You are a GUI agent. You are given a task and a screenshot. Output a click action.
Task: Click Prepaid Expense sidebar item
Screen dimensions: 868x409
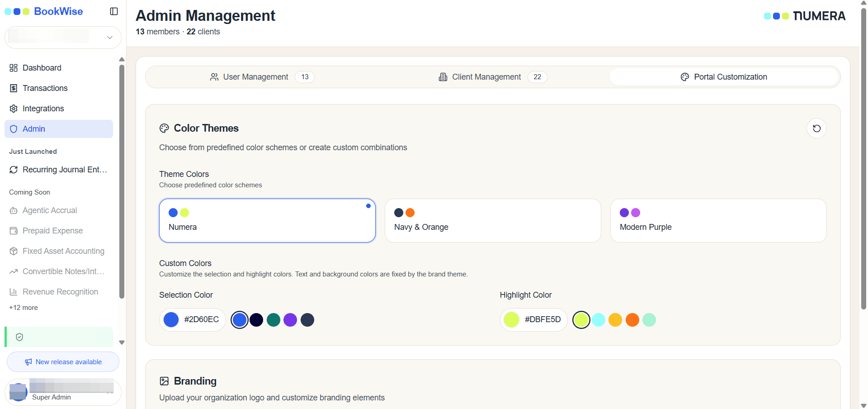click(59, 231)
